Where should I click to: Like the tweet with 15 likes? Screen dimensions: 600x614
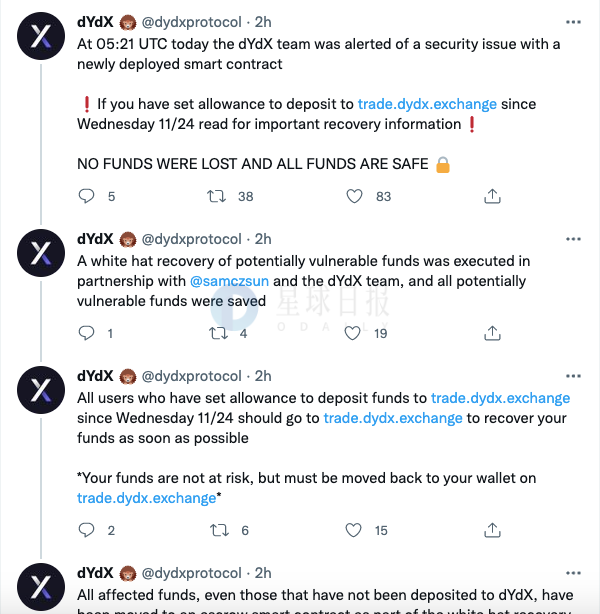tap(353, 530)
